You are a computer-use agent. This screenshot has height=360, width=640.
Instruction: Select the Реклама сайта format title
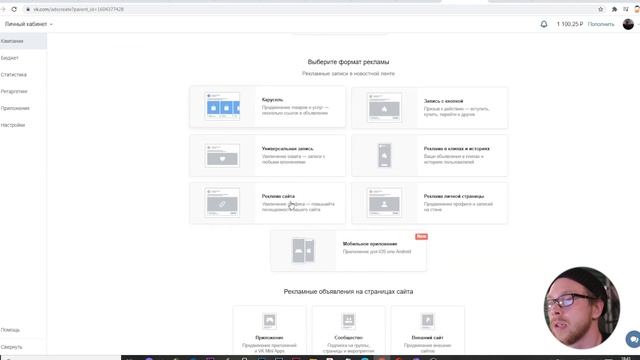click(278, 196)
